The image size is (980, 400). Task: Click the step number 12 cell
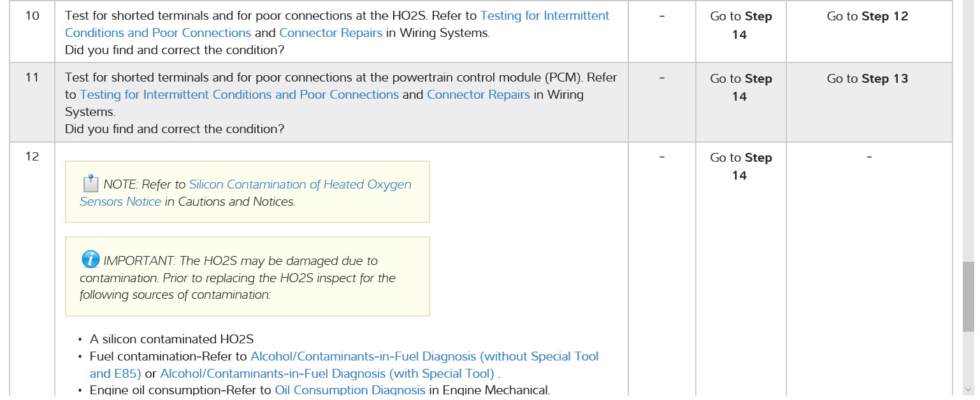pyautogui.click(x=32, y=157)
